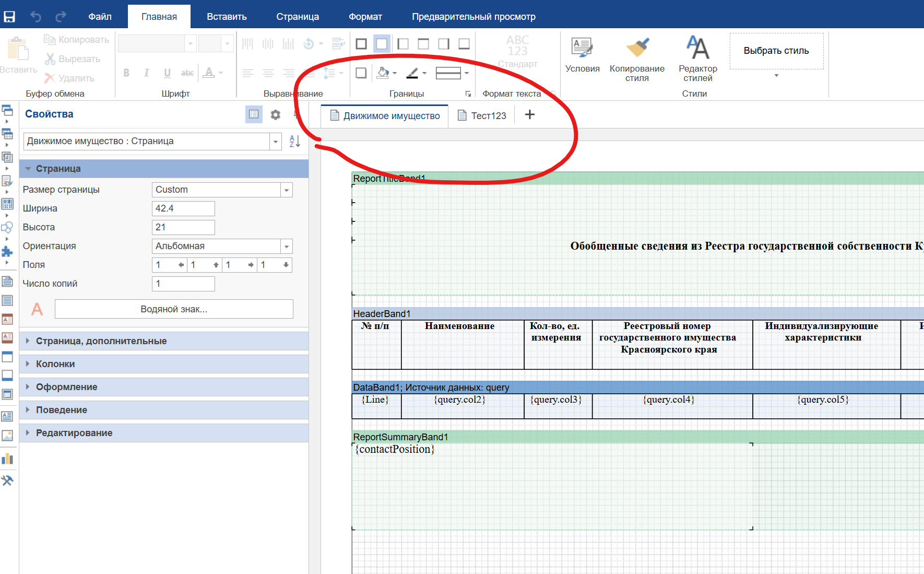
Task: Collapse the Страница properties group
Action: point(164,169)
